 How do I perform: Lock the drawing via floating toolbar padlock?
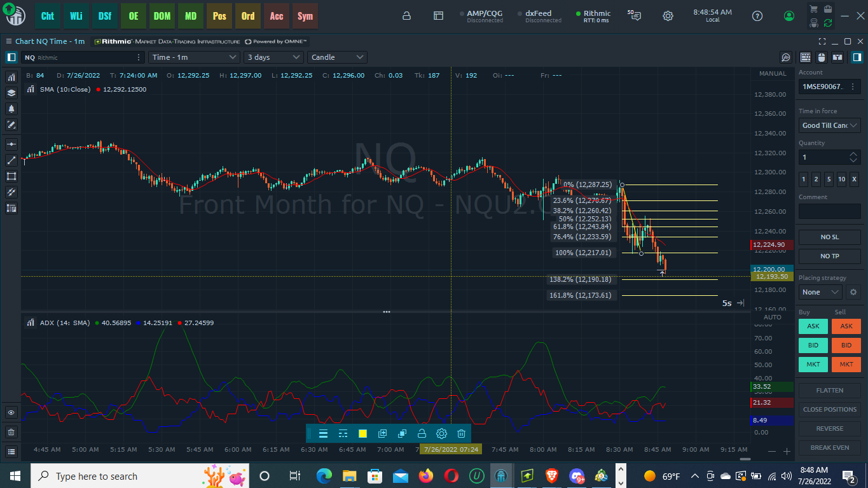click(x=422, y=434)
